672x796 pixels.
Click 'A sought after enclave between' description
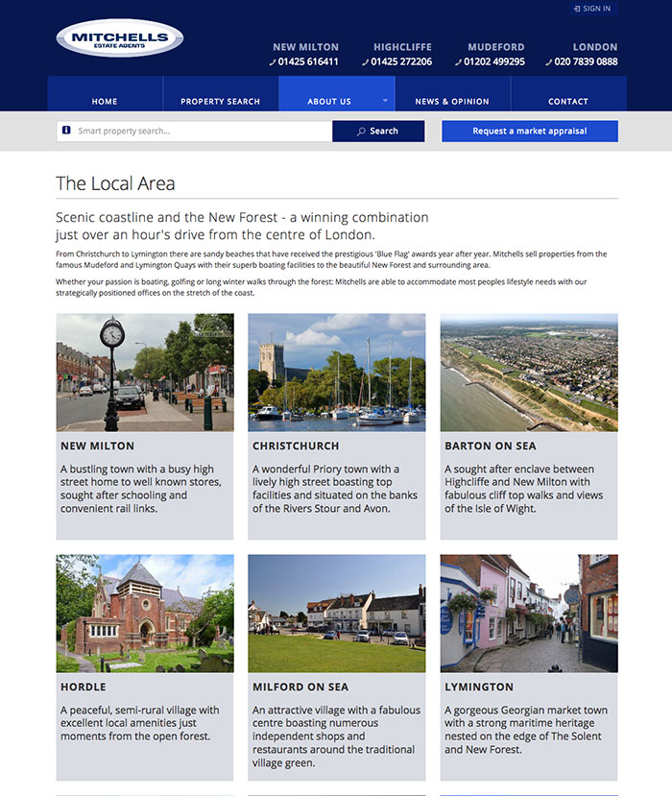(x=524, y=489)
